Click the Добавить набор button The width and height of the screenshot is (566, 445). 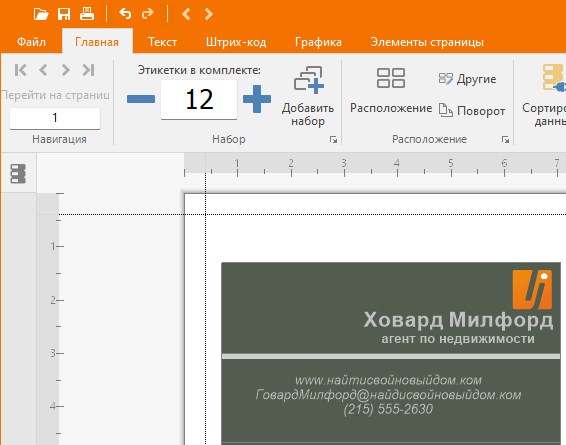(308, 96)
